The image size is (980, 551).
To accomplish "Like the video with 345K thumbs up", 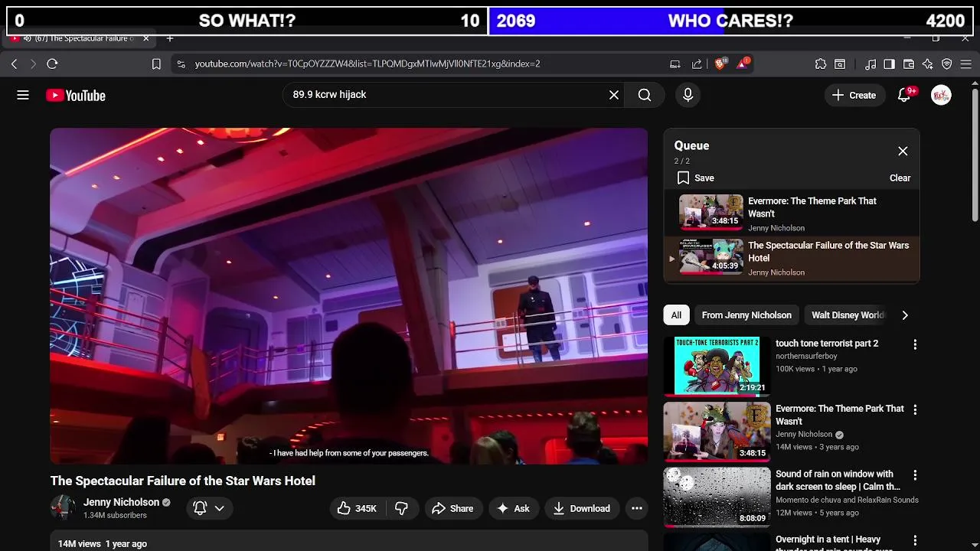I will 357,508.
